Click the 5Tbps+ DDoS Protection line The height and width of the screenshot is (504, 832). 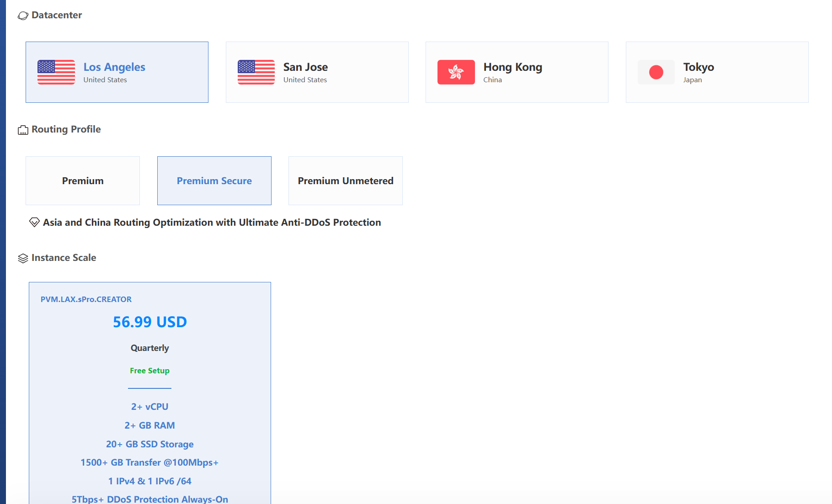(149, 499)
